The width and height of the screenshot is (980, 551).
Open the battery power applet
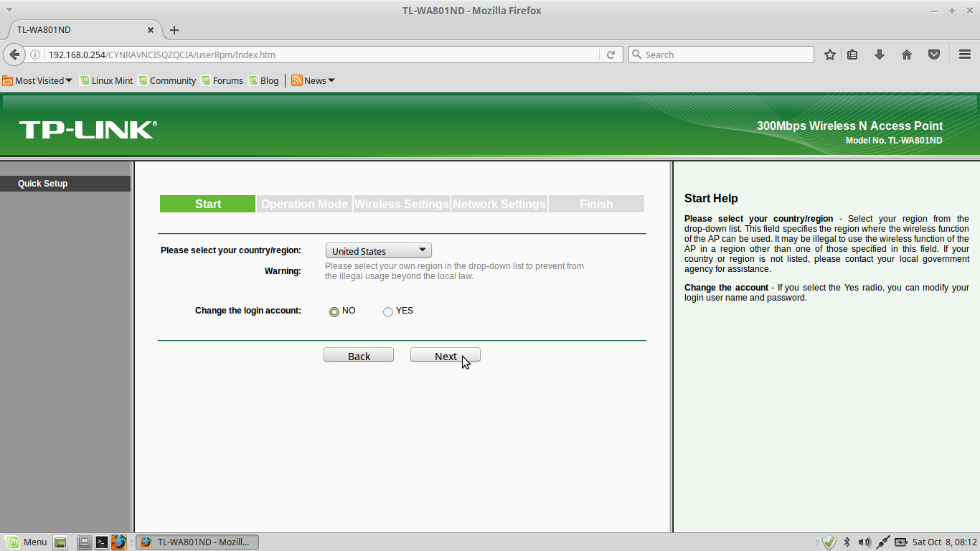900,542
